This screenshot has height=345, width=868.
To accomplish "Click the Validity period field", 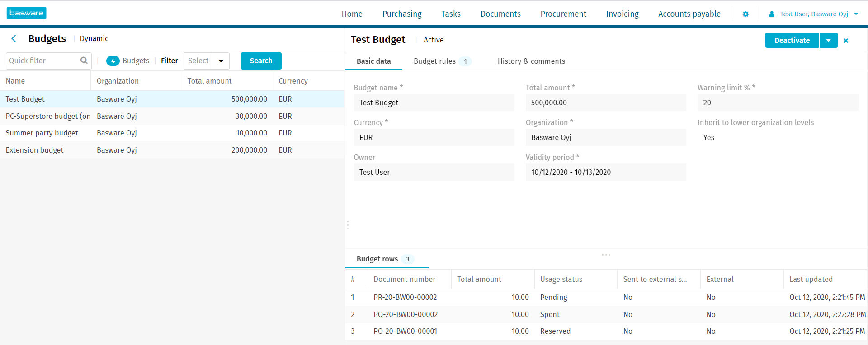I will tap(605, 172).
